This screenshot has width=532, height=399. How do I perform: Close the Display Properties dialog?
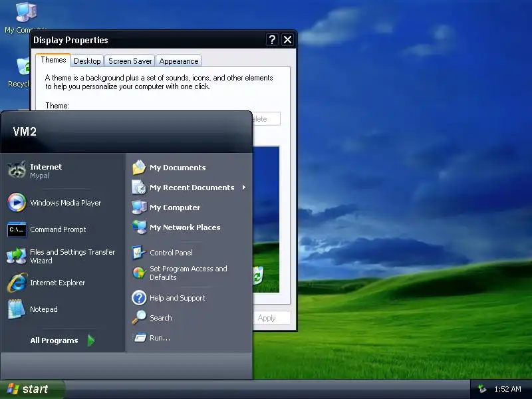[287, 40]
